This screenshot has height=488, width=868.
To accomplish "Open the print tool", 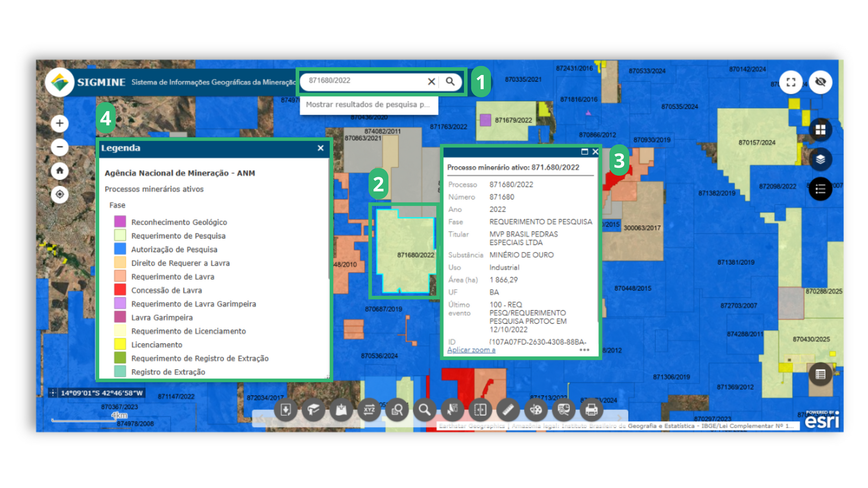I will pos(591,409).
